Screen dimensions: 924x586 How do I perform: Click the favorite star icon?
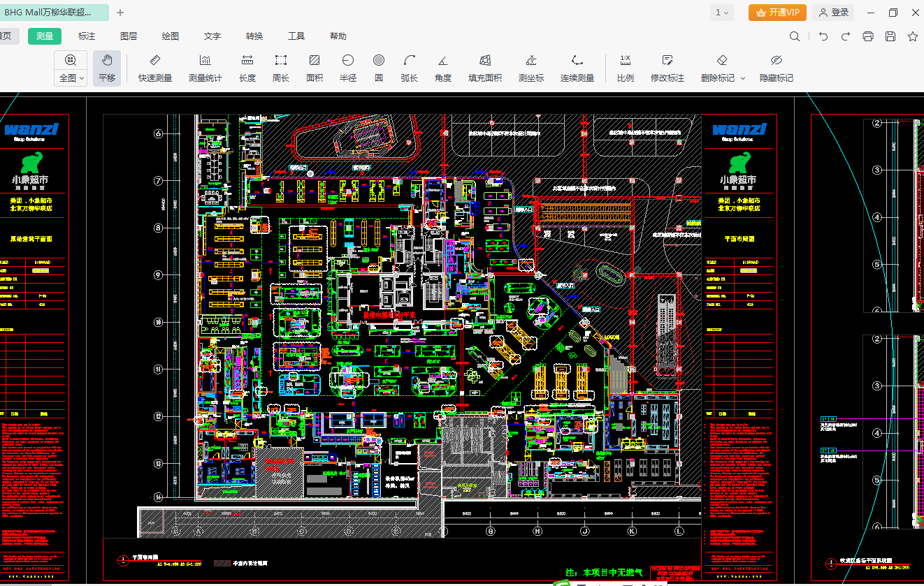pyautogui.click(x=912, y=36)
